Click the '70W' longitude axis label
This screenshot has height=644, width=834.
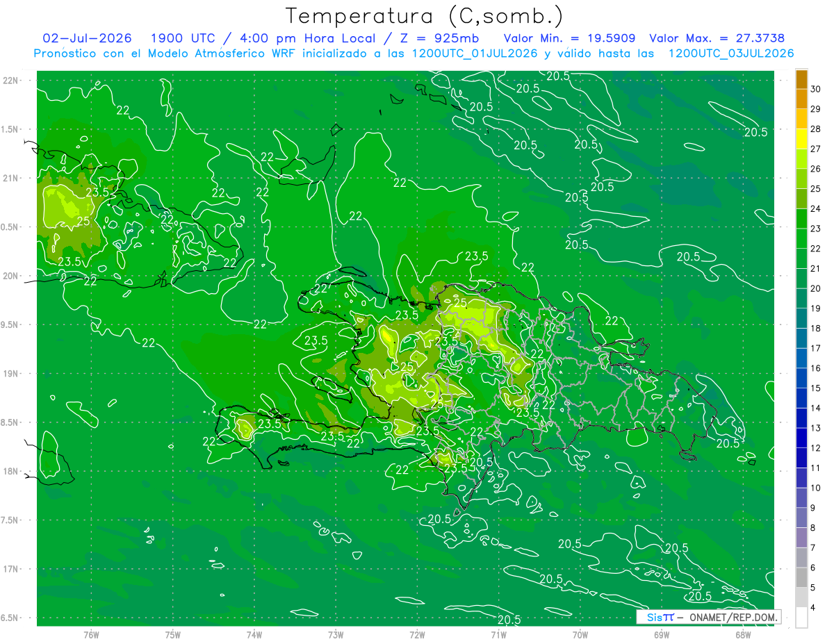coord(580,635)
